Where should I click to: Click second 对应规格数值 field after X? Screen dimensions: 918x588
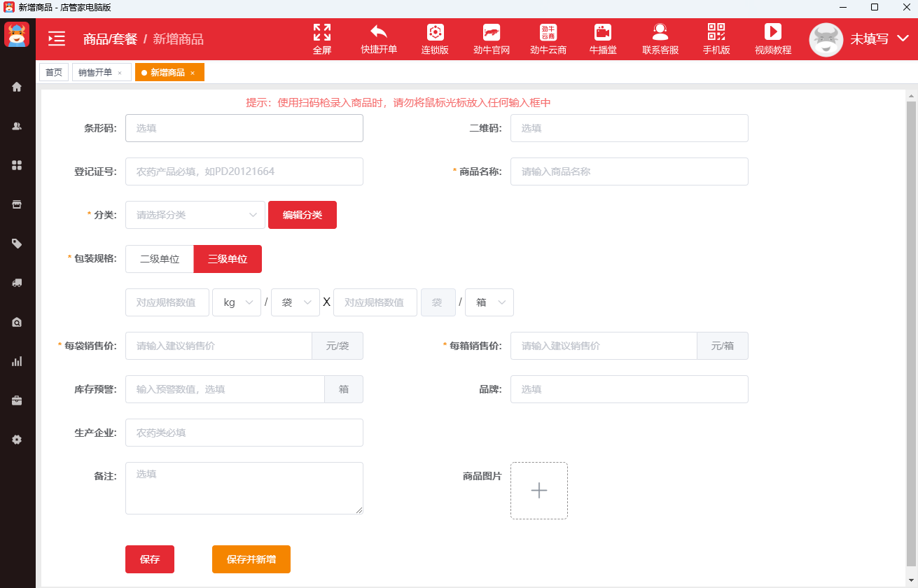375,302
